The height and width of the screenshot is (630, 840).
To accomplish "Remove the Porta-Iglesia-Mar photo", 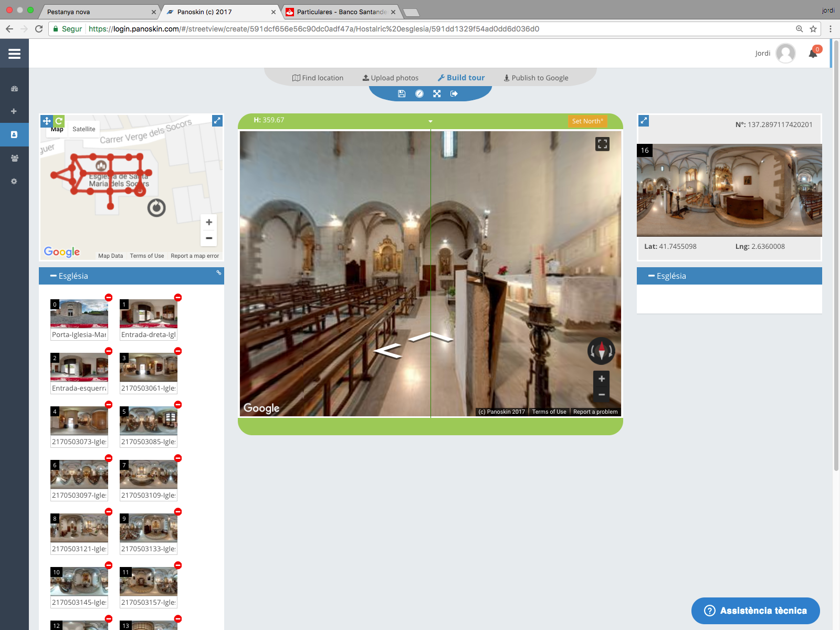I will (x=109, y=298).
